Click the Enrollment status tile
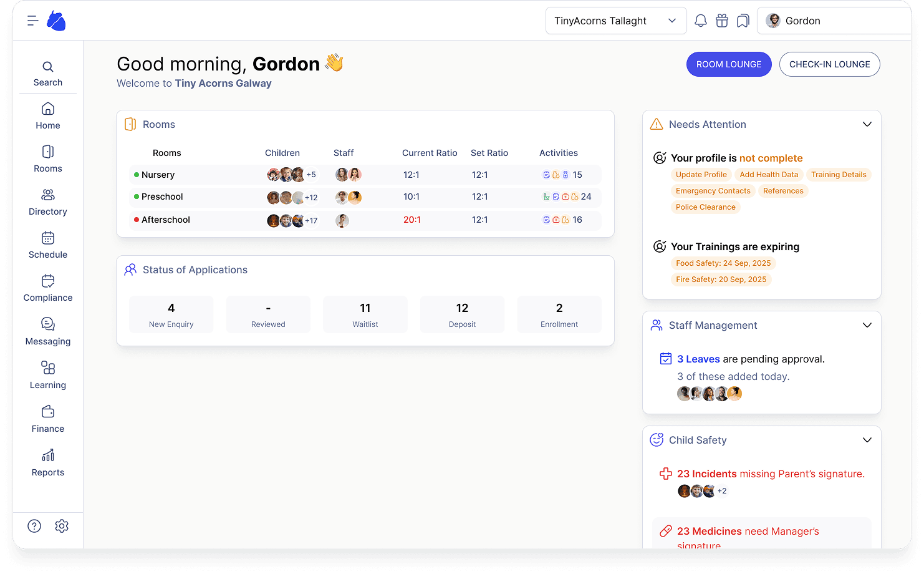The image size is (924, 574). pyautogui.click(x=559, y=314)
